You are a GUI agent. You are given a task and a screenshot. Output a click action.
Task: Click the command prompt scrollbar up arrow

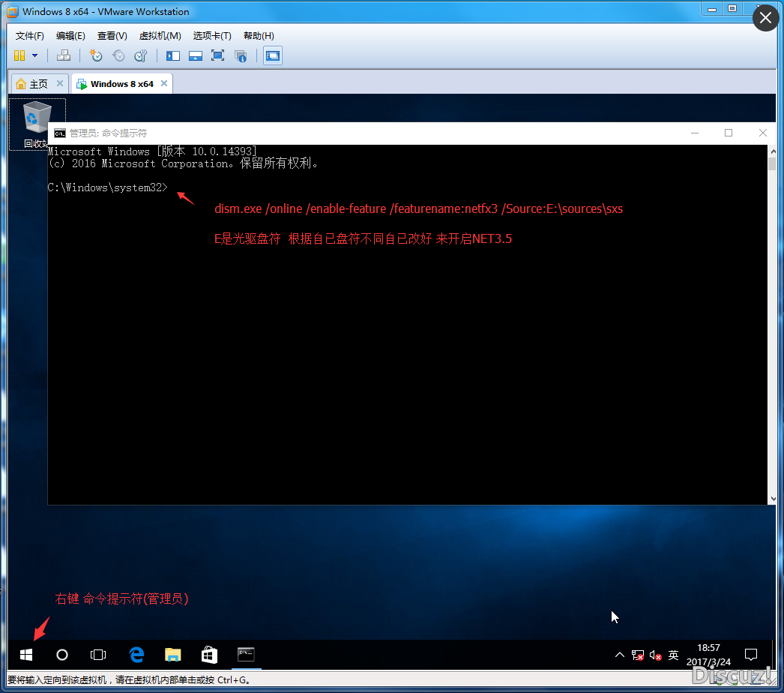pyautogui.click(x=773, y=151)
